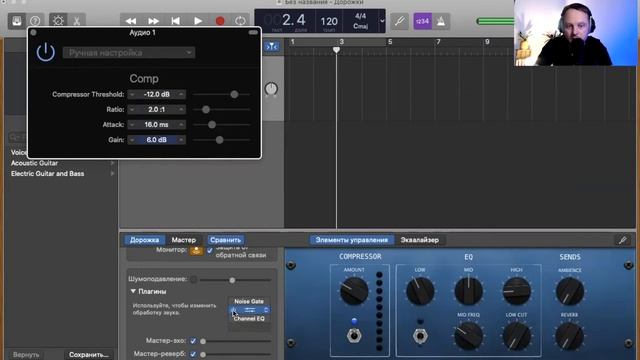Click the Сохранить... button
Viewport: 640px width, 360px height.
coord(89,355)
